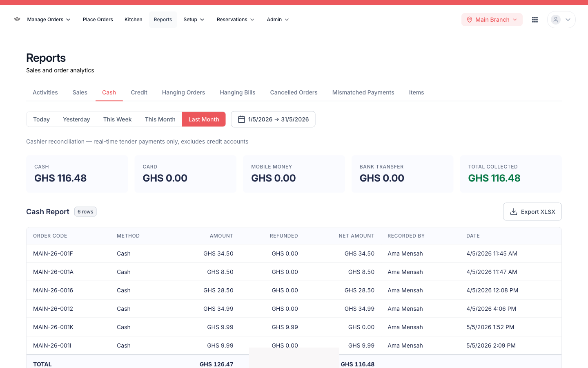Viewport: 588px width, 368px height.
Task: Click the user avatar icon
Action: point(556,20)
